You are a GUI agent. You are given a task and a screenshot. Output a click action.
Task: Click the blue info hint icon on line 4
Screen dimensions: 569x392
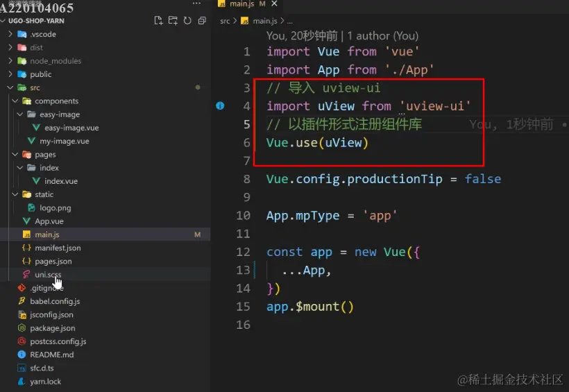tap(220, 105)
